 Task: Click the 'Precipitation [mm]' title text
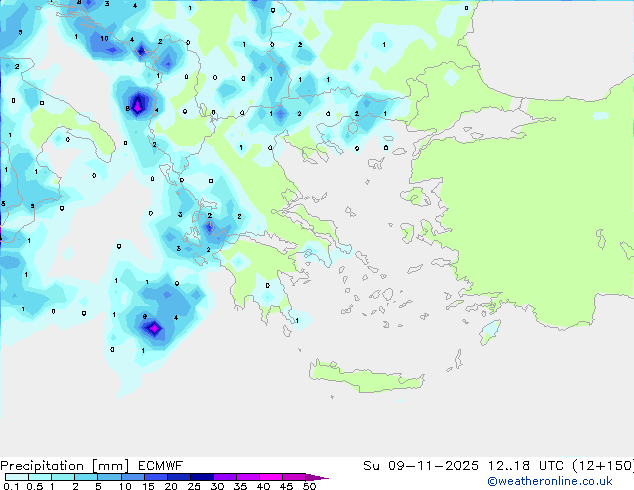pos(64,466)
